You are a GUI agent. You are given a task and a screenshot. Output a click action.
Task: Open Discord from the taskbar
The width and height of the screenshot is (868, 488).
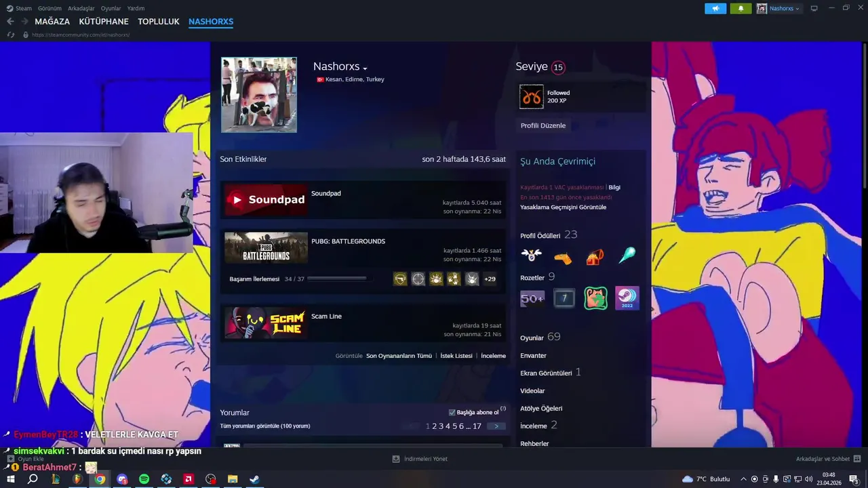click(122, 479)
